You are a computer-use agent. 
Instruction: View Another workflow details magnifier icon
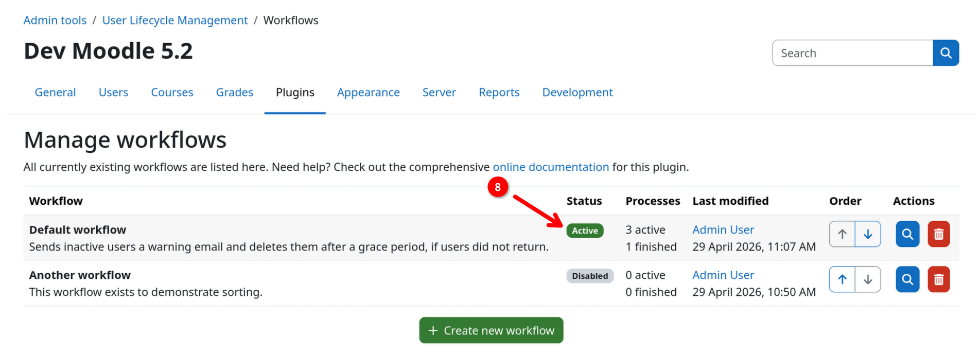point(907,279)
